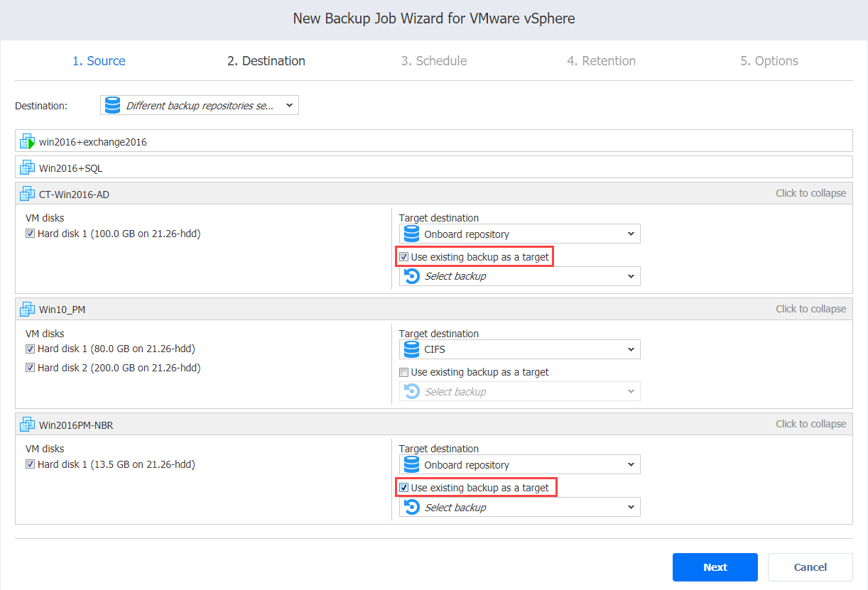Click the Select backup icon under CT-Win2016-AD
Screen dimensions: 868x590
click(411, 276)
